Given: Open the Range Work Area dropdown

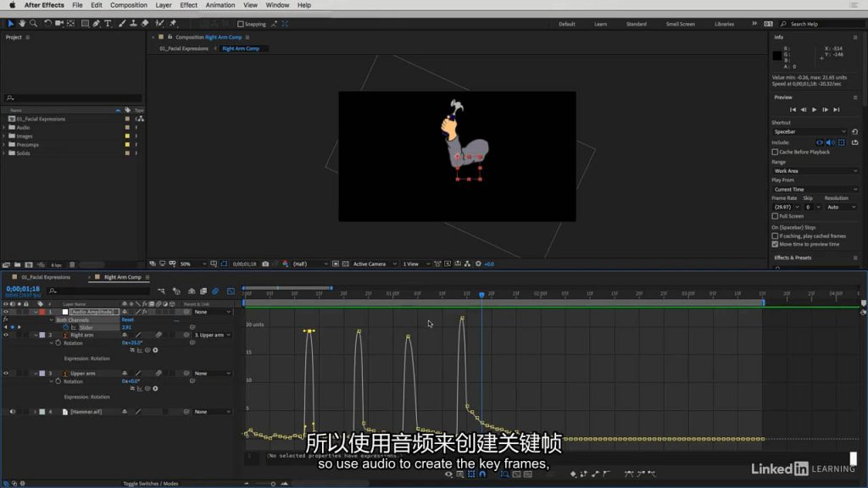Looking at the screenshot, I should (815, 171).
